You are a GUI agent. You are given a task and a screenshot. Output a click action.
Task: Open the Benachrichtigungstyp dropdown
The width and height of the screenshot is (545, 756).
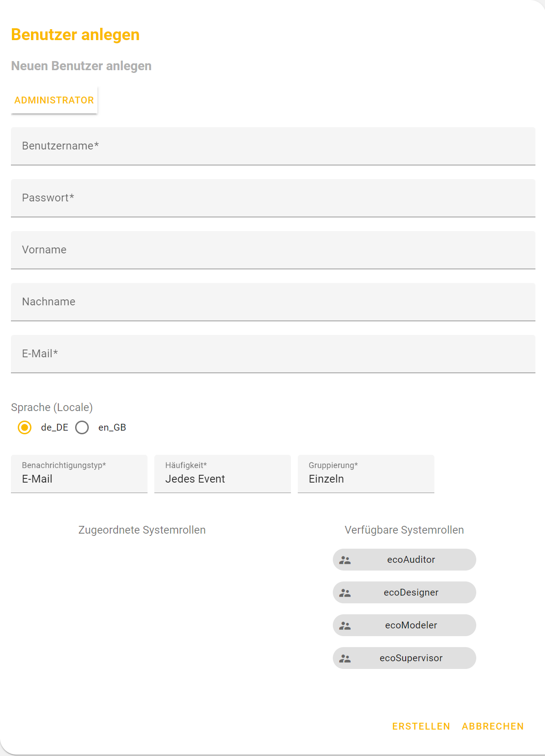[79, 474]
